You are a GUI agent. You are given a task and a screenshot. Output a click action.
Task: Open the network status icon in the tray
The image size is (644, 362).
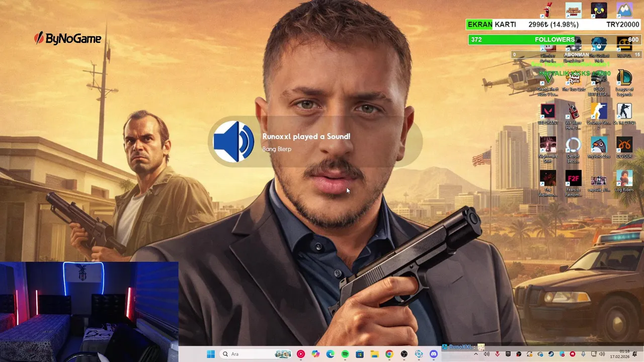click(594, 354)
